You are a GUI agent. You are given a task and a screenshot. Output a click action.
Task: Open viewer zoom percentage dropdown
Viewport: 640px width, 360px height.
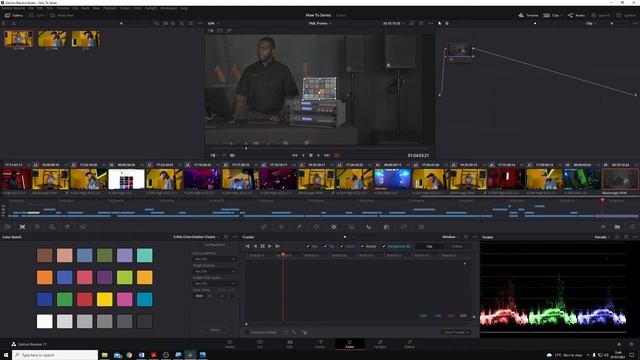(x=213, y=23)
